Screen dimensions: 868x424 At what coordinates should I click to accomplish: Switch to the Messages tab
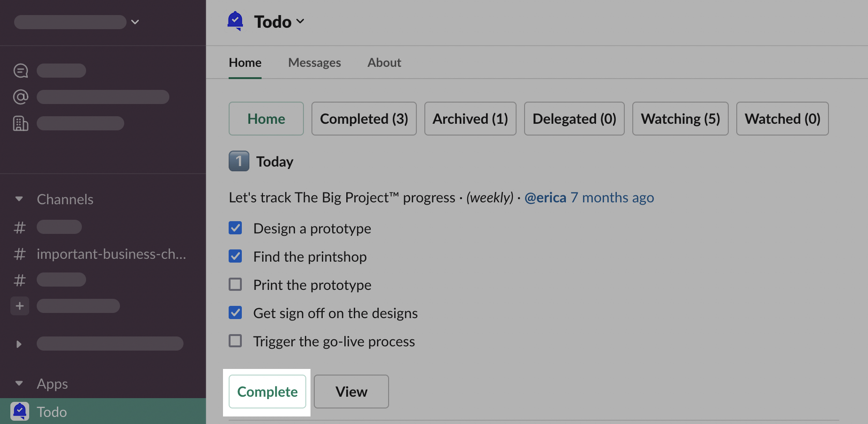[314, 63]
